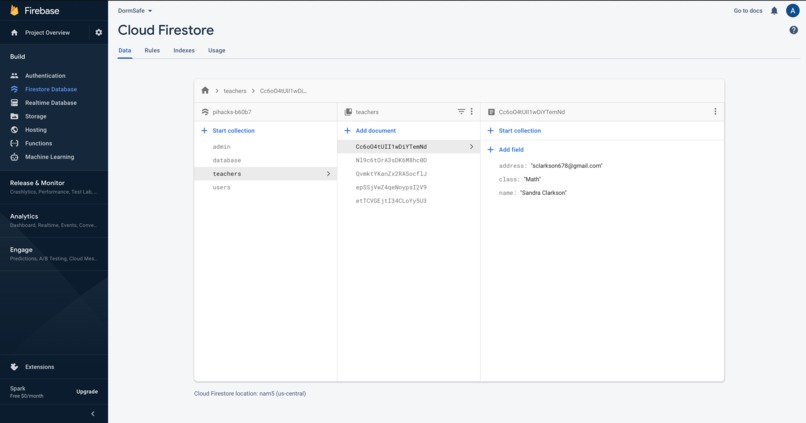Click plus icon beside Add field
The height and width of the screenshot is (423, 806).
pos(490,150)
